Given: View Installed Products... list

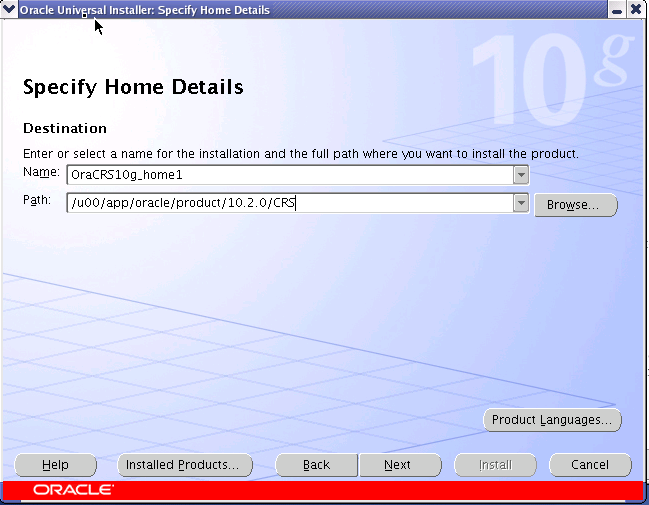Looking at the screenshot, I should (x=185, y=465).
